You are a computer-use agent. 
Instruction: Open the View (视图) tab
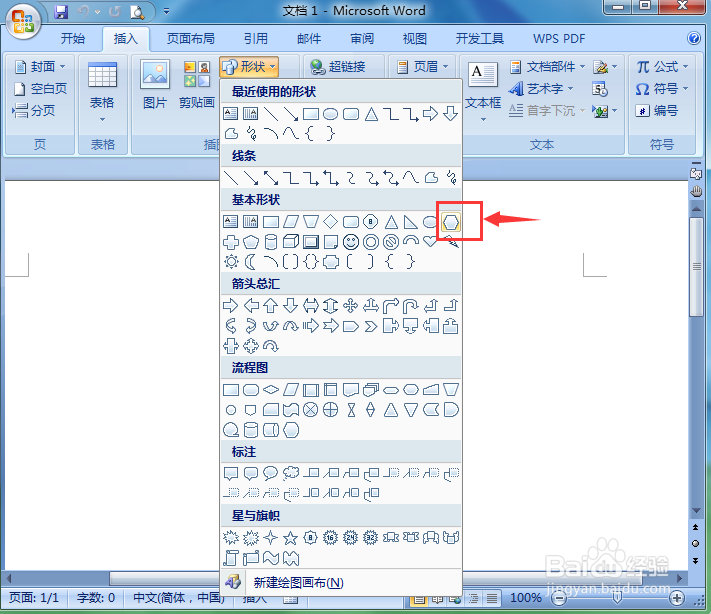(414, 39)
